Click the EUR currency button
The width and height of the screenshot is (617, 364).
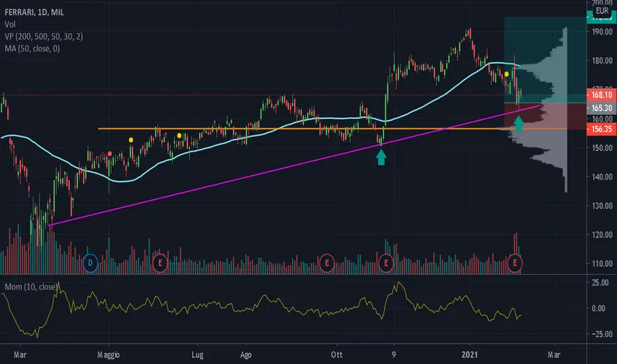pyautogui.click(x=602, y=11)
